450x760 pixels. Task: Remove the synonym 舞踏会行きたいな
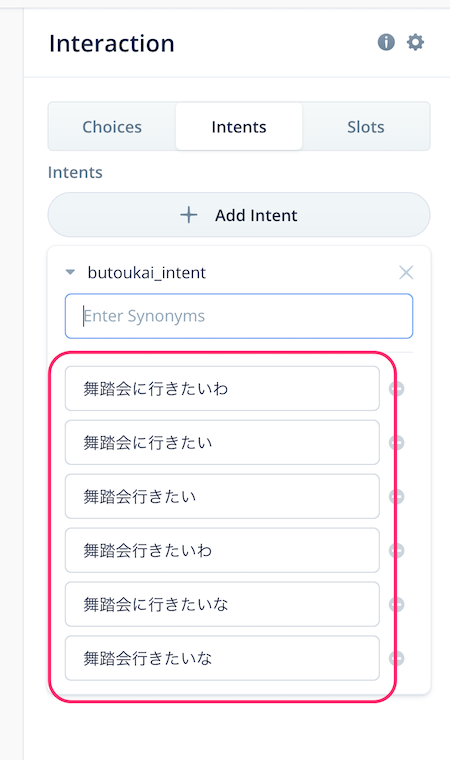coord(397,658)
